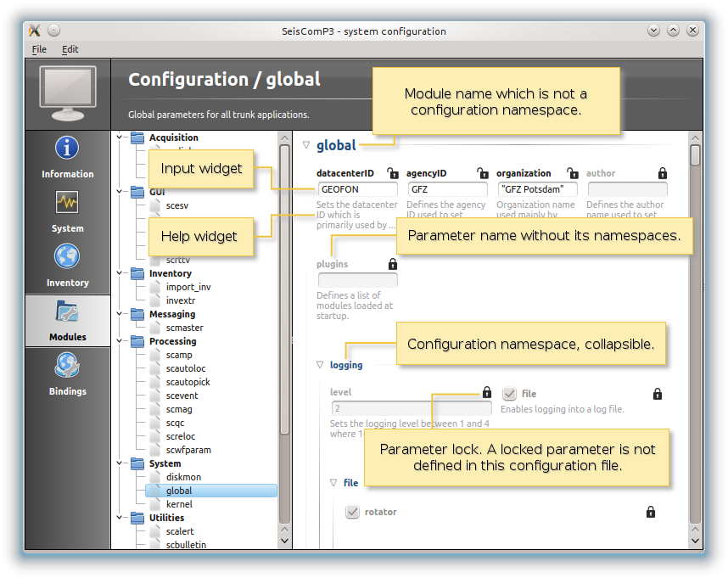
Task: Click the System folder icon in tree
Action: [x=137, y=463]
